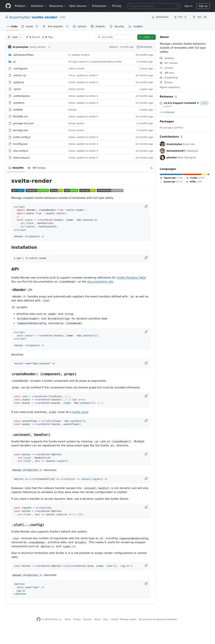Open the svelte.config.js file
Viewport: 215px width, 644px height.
[22, 137]
